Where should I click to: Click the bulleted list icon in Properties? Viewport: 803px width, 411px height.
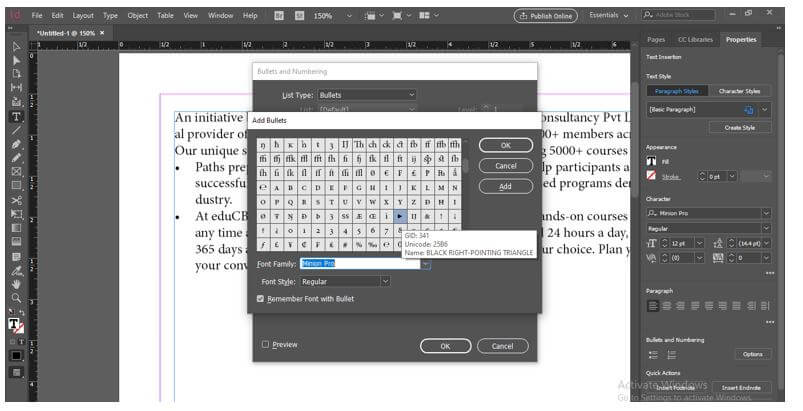coord(653,355)
